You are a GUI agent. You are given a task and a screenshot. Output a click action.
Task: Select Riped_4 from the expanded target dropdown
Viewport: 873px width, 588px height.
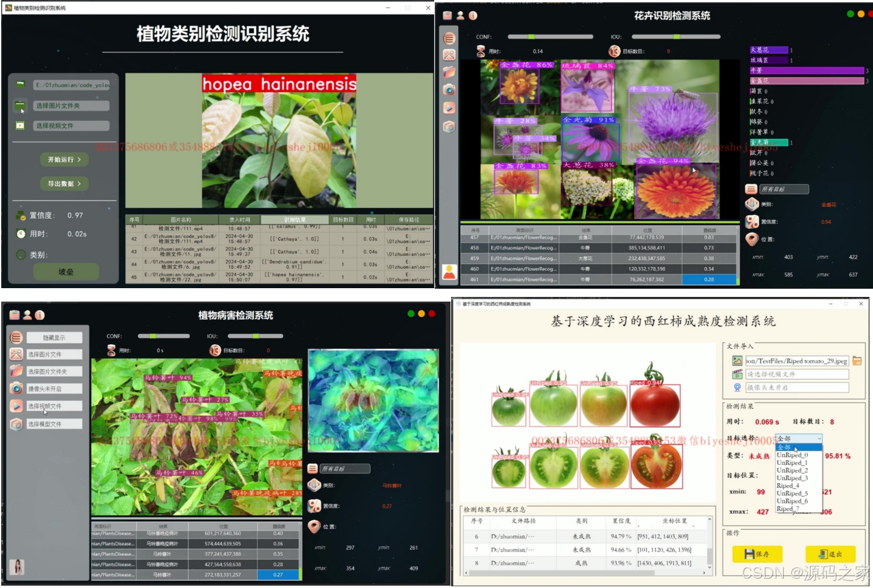point(791,485)
